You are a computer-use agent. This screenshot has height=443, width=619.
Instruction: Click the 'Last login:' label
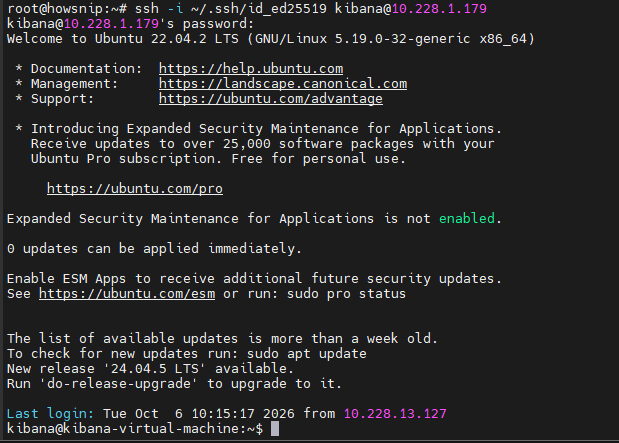(51, 413)
